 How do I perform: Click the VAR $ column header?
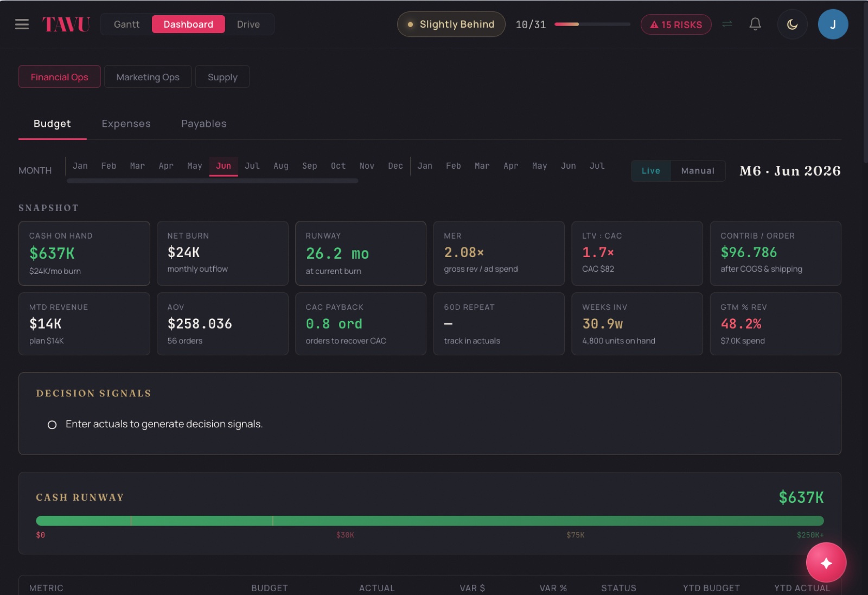click(473, 588)
